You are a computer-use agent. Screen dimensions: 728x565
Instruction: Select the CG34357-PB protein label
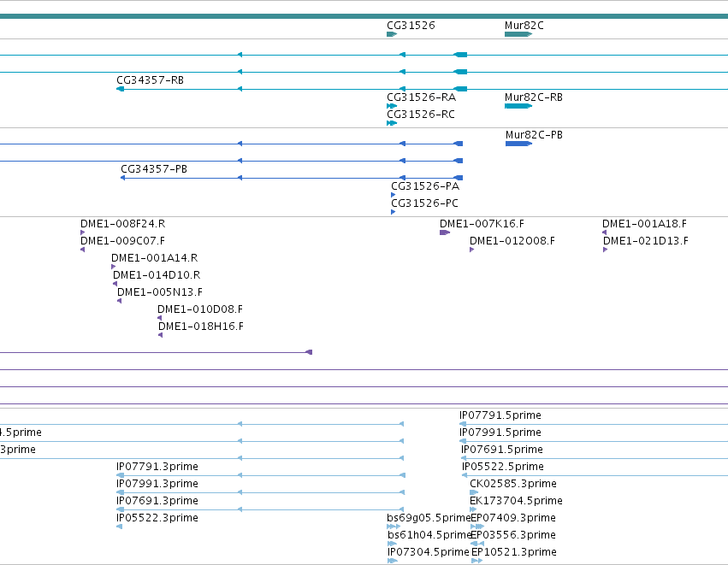coord(154,169)
